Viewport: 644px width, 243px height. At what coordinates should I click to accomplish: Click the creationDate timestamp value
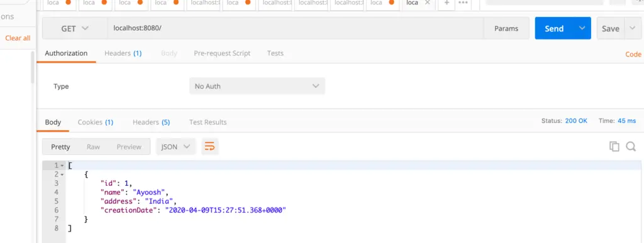pyautogui.click(x=225, y=210)
